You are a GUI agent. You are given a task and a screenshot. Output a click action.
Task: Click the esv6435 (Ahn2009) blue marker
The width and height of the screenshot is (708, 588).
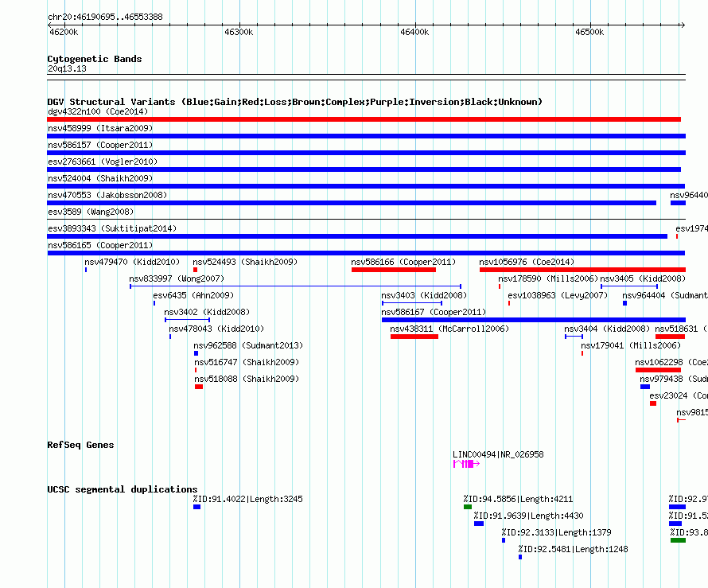(154, 303)
